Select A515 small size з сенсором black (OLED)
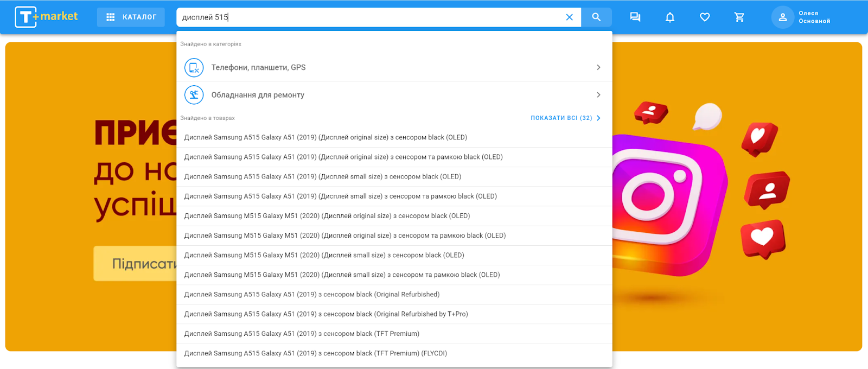This screenshot has height=369, width=868. (394, 176)
